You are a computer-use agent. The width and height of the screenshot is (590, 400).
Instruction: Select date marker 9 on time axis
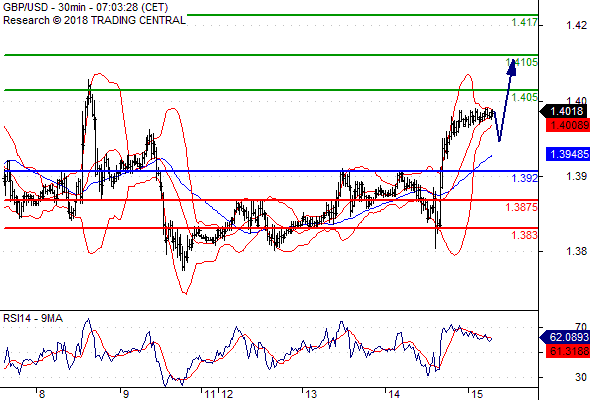(x=125, y=394)
